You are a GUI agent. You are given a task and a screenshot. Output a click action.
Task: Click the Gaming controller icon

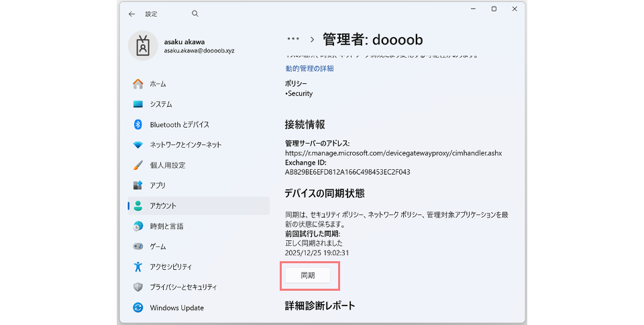click(x=138, y=246)
